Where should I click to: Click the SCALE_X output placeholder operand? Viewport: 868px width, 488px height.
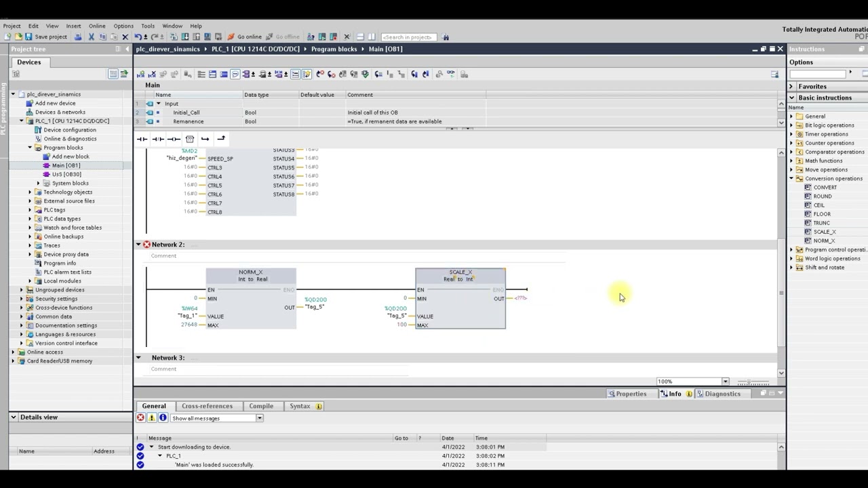click(521, 298)
